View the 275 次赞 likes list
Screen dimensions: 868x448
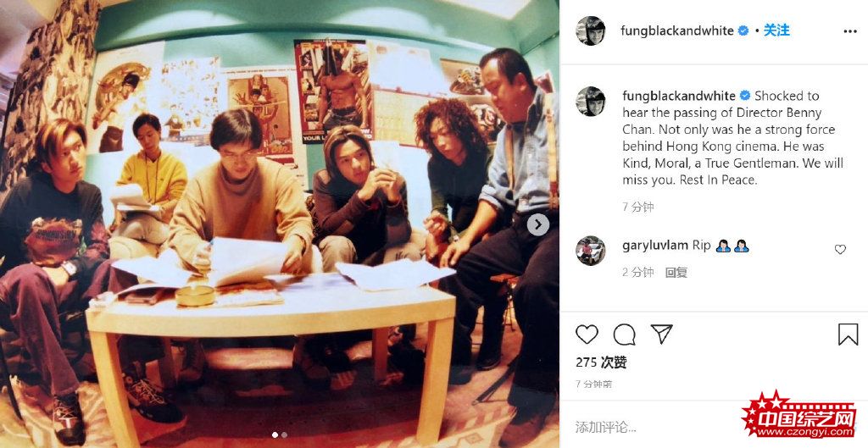click(601, 362)
